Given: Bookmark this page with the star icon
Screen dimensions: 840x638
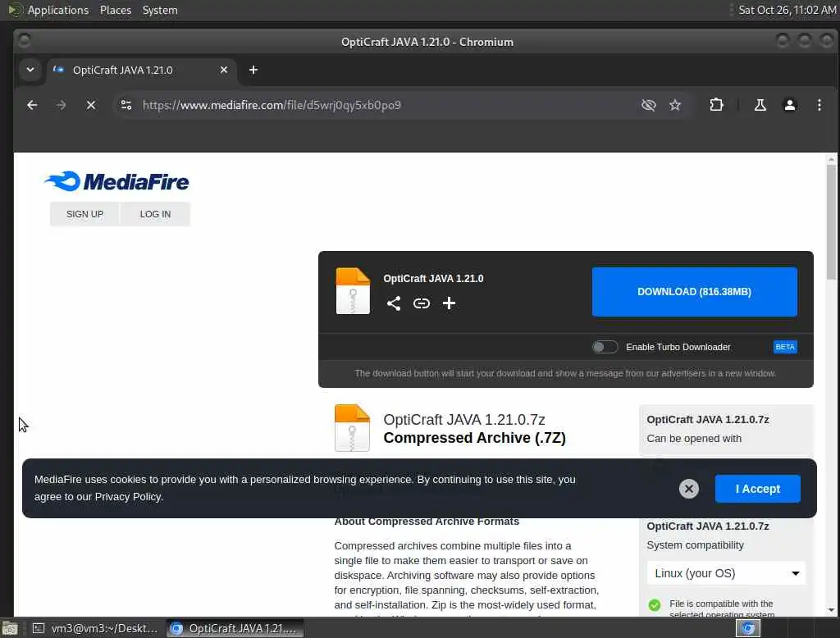Looking at the screenshot, I should [x=675, y=105].
